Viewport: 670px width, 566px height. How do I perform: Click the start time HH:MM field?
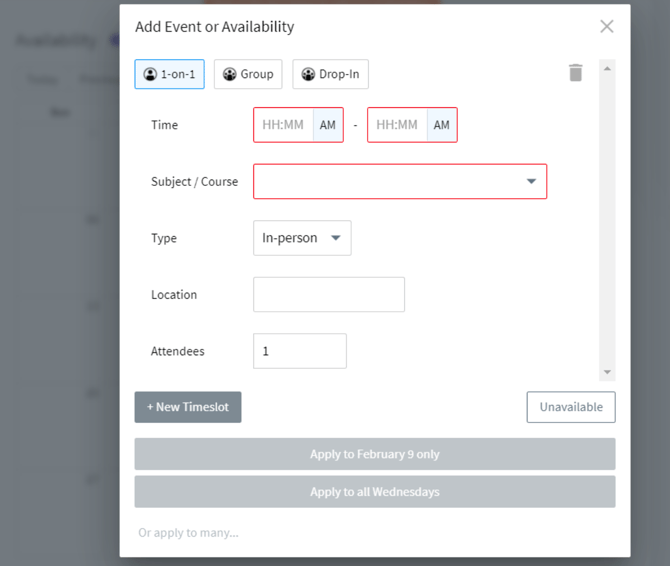tap(284, 125)
